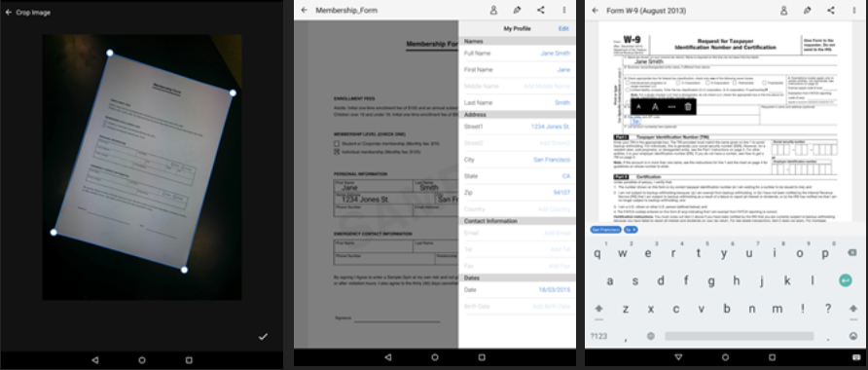Select the Last Name row showing Smith
This screenshot has height=370, width=868.
[x=517, y=102]
